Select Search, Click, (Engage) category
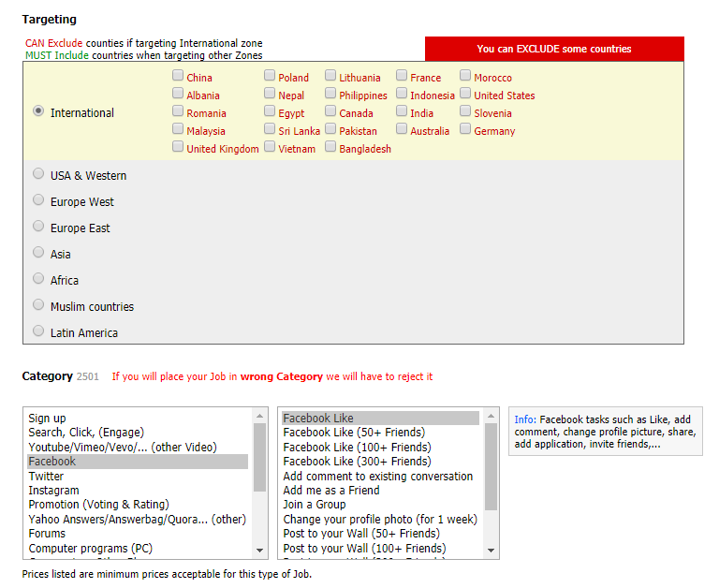 (138, 433)
